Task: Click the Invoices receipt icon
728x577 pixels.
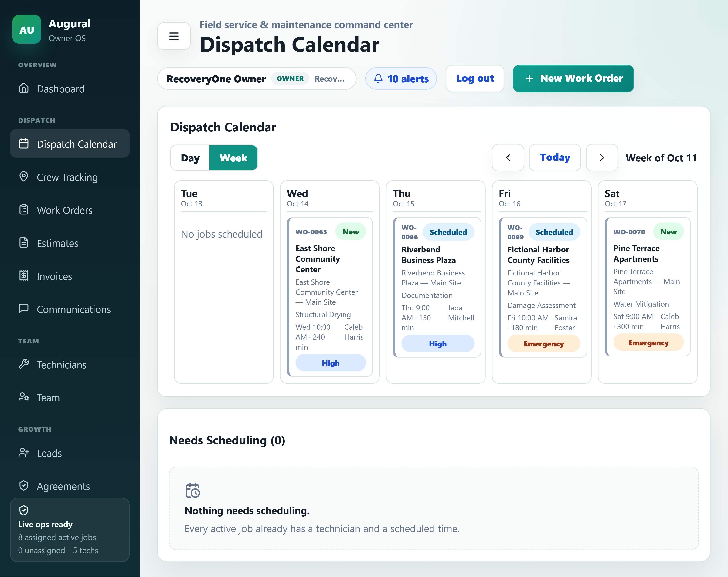Action: pos(24,276)
